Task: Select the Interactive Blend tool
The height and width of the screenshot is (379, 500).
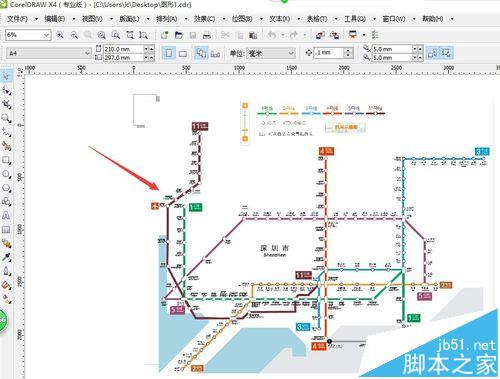Action: tap(6, 244)
